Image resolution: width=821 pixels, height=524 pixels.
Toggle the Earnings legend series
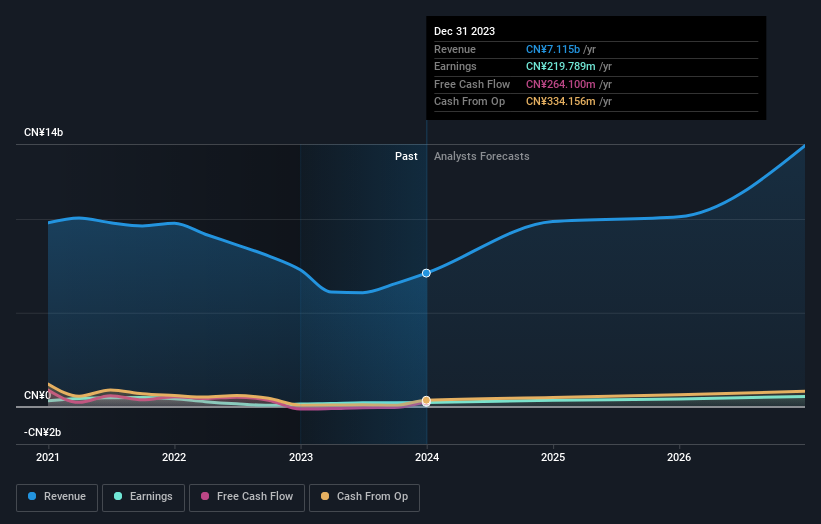[143, 497]
